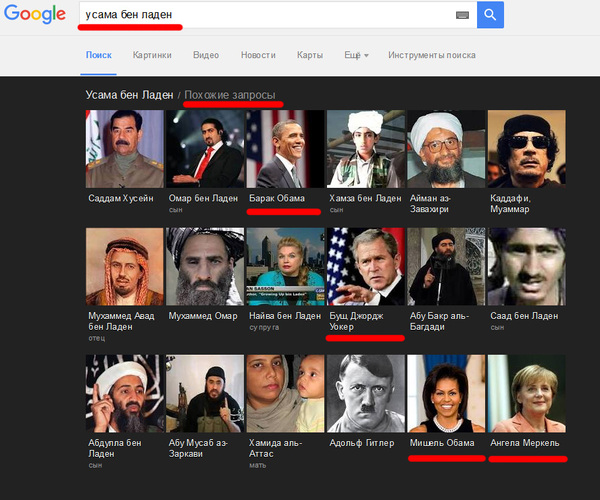Open the 'Видео' tab
The width and height of the screenshot is (600, 500).
click(206, 55)
